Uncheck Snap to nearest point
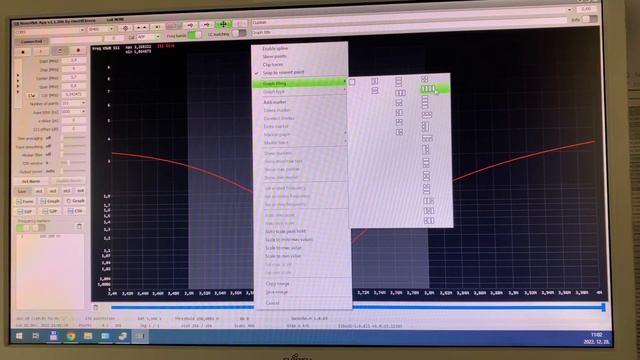This screenshot has height=360, width=640. click(x=283, y=72)
